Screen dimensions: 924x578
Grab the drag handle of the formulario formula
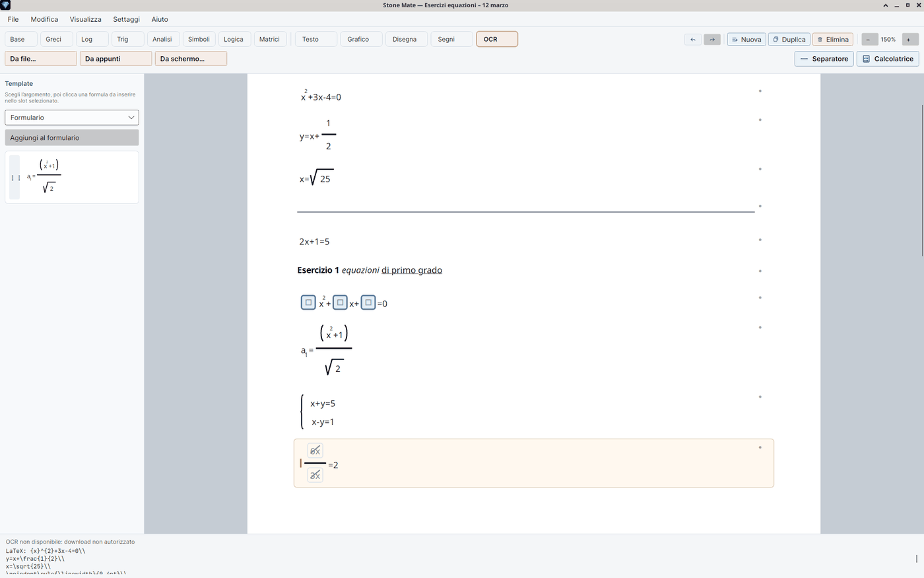(15, 177)
